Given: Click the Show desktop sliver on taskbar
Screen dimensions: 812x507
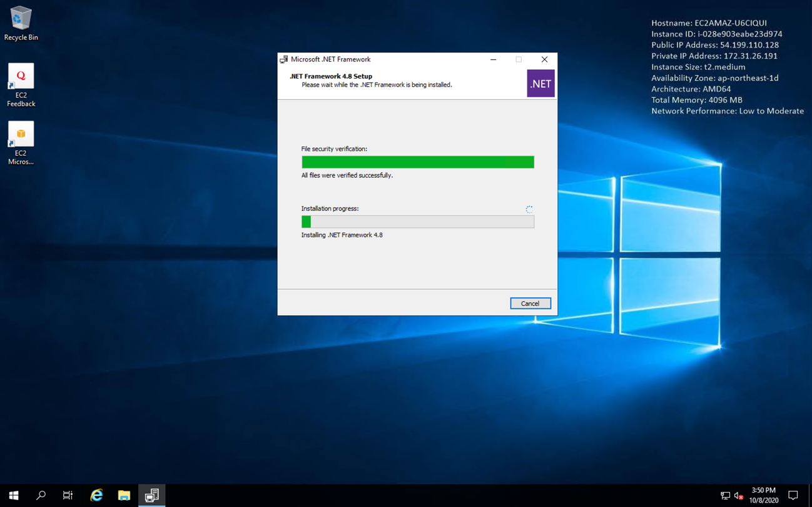Looking at the screenshot, I should (x=810, y=495).
